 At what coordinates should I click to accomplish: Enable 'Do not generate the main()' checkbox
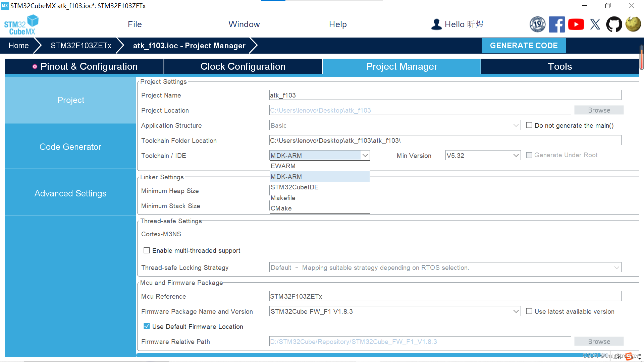point(529,125)
